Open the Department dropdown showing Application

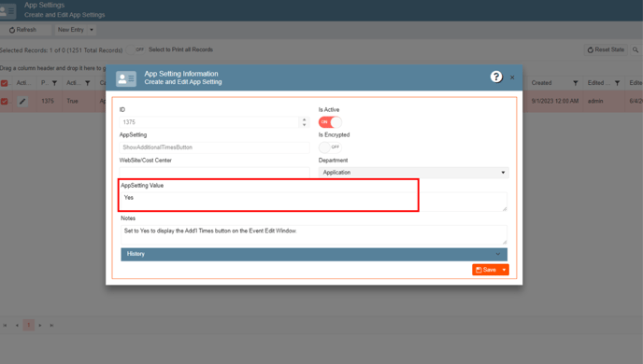click(414, 173)
